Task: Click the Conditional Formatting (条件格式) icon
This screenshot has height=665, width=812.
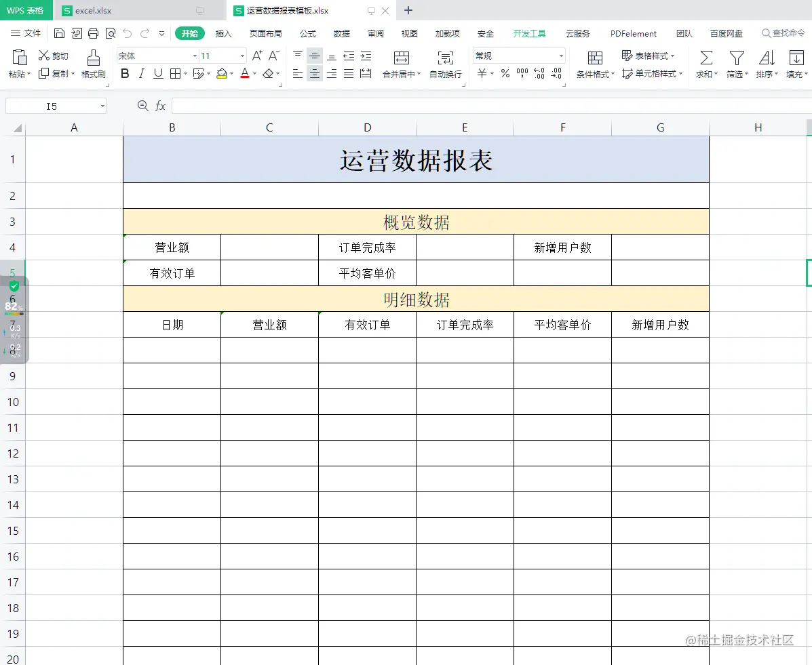Action: point(595,58)
